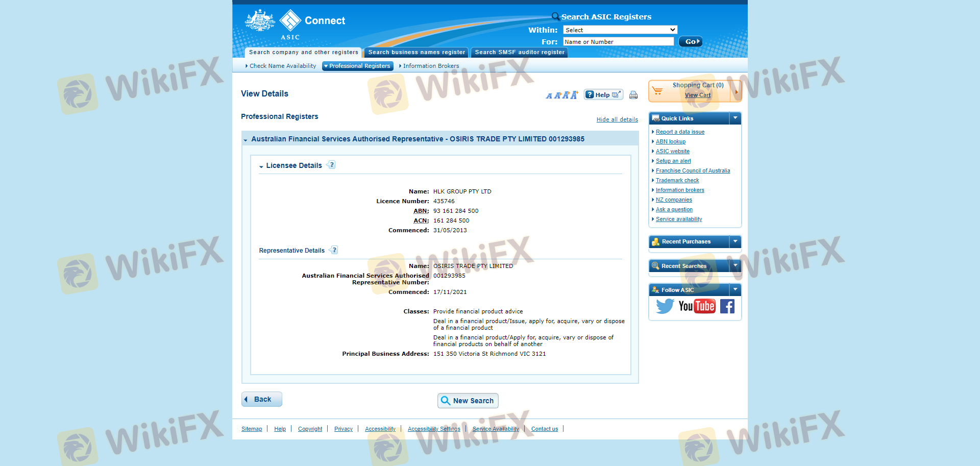This screenshot has width=980, height=466.
Task: Open Ask a question link
Action: point(674,209)
